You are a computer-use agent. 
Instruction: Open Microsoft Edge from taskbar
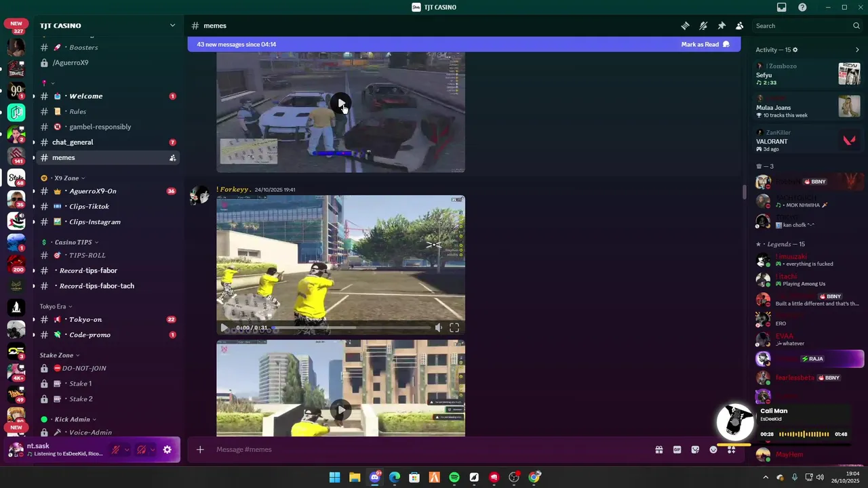coord(395,478)
